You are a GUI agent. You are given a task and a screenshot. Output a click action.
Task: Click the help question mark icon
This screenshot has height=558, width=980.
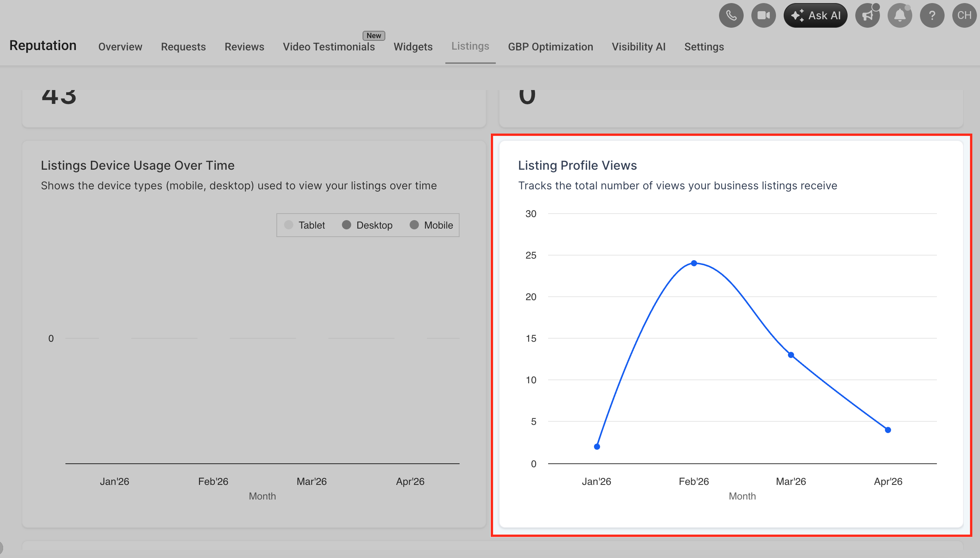click(x=932, y=15)
